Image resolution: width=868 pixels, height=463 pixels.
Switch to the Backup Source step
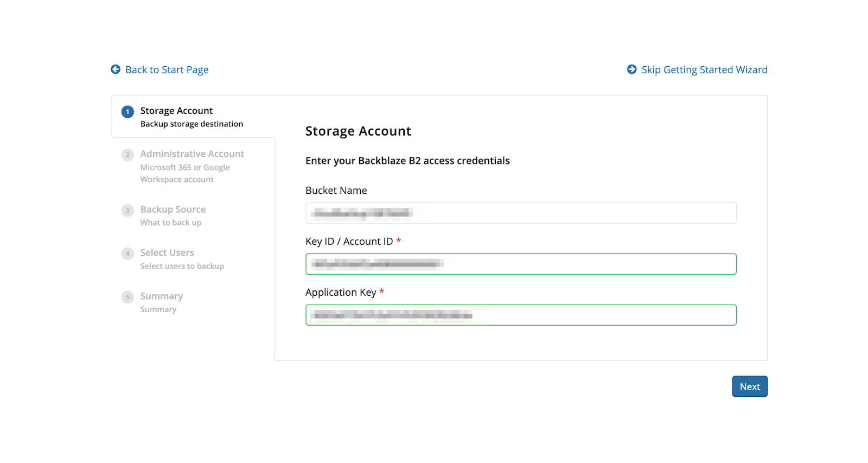[173, 210]
